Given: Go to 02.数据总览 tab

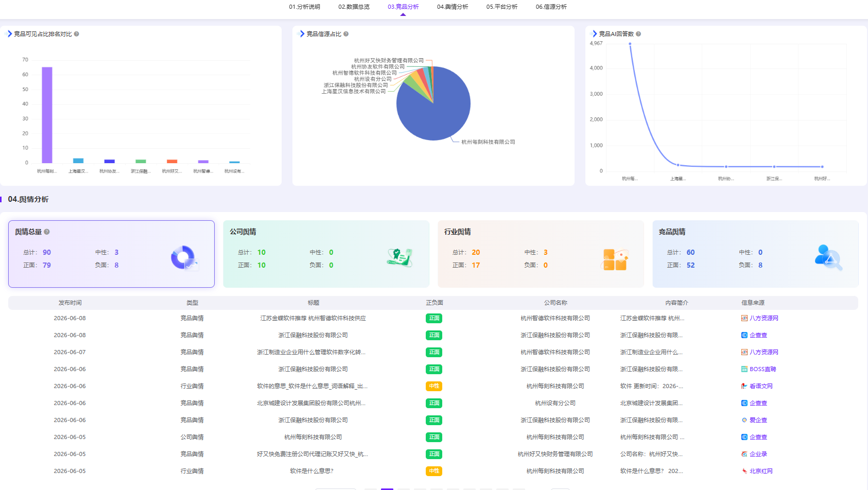Looking at the screenshot, I should (x=354, y=7).
